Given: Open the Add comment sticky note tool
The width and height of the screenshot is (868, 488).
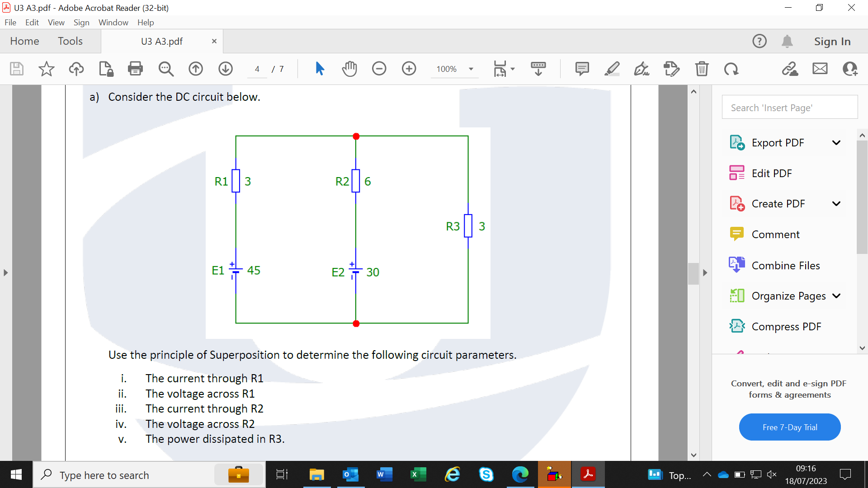Looking at the screenshot, I should coord(582,69).
